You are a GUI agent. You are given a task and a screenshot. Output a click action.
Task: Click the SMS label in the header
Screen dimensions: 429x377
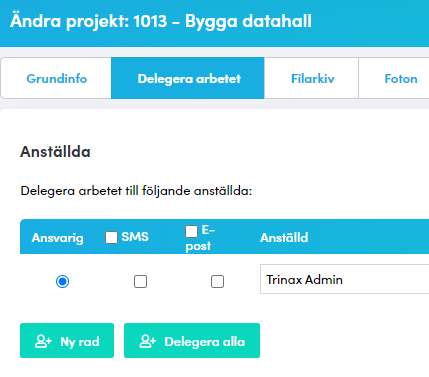point(135,237)
